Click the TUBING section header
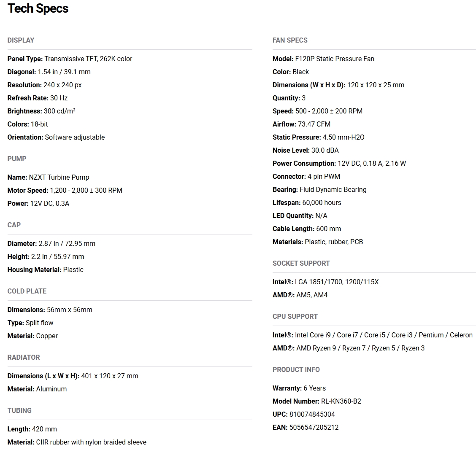 (x=19, y=410)
